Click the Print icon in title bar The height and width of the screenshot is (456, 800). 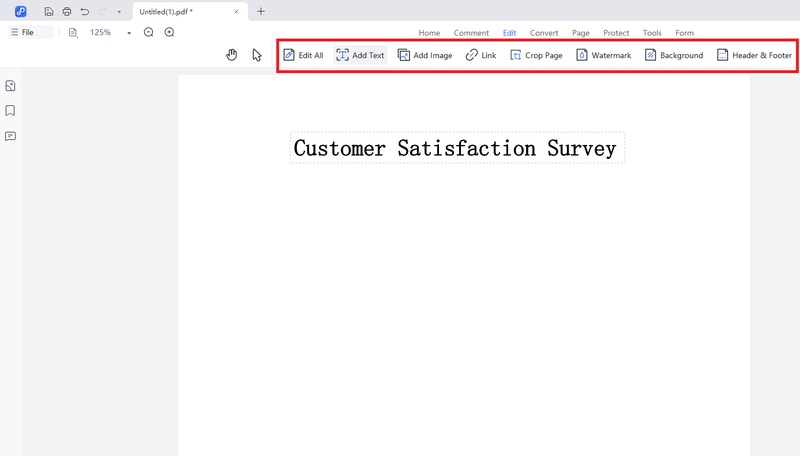pyautogui.click(x=67, y=11)
